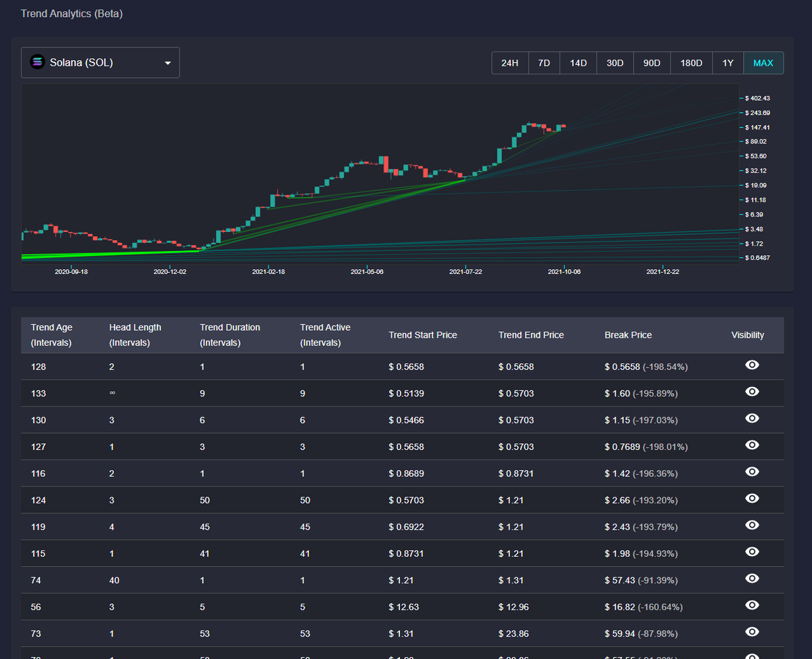This screenshot has width=812, height=659.
Task: Select the 90D time range
Action: 652,63
